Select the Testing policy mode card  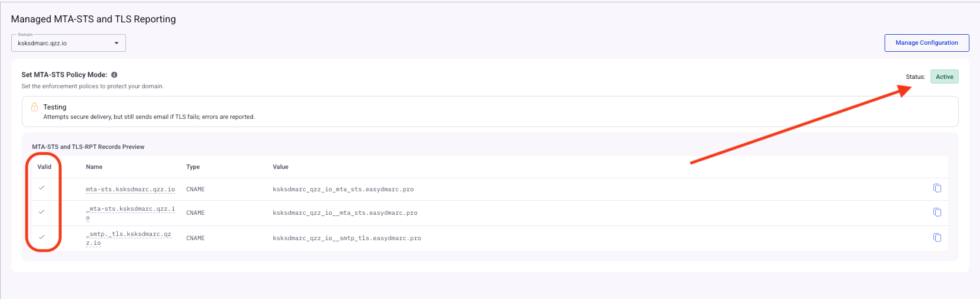[x=490, y=112]
